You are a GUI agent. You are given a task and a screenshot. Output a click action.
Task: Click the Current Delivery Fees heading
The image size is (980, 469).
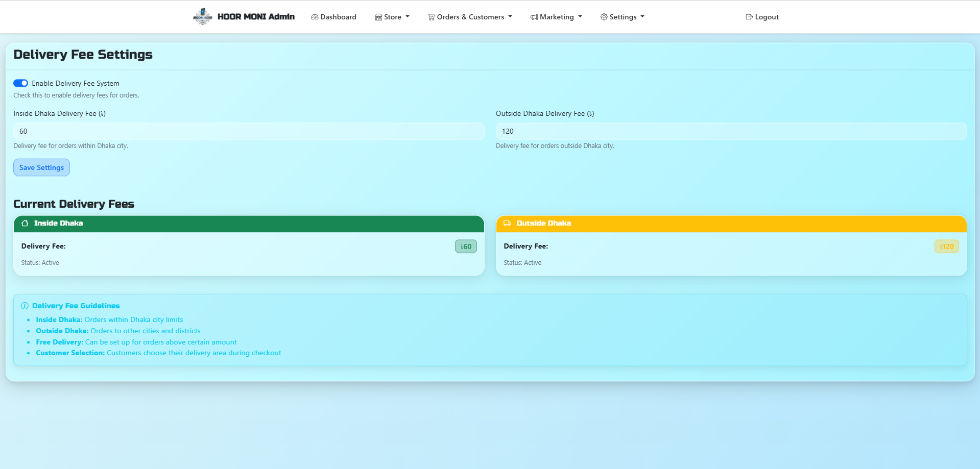click(x=74, y=204)
